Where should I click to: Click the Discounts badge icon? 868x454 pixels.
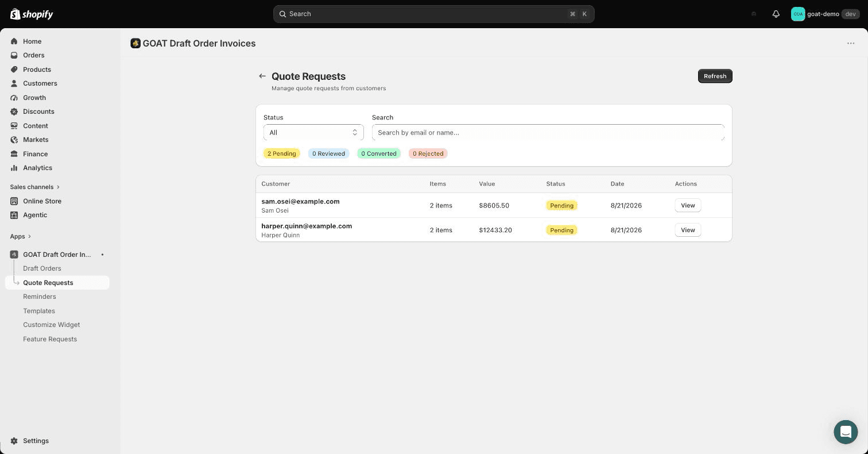point(14,111)
